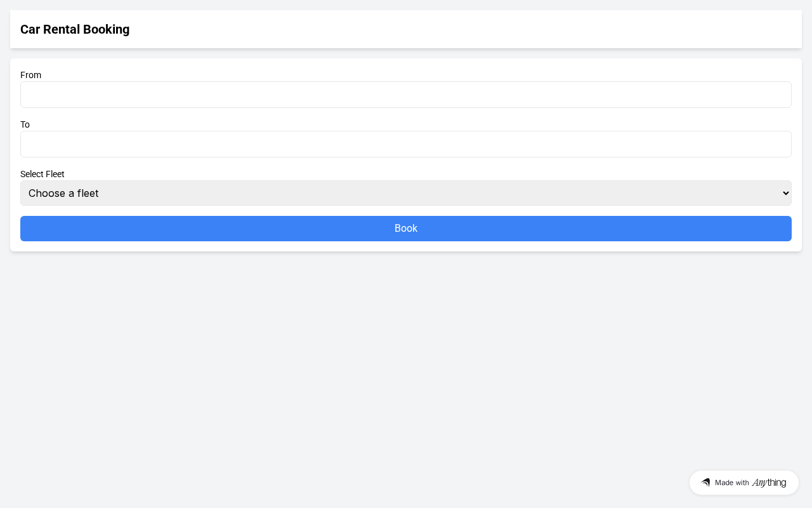Click the To field label
The height and width of the screenshot is (508, 812).
tap(25, 124)
